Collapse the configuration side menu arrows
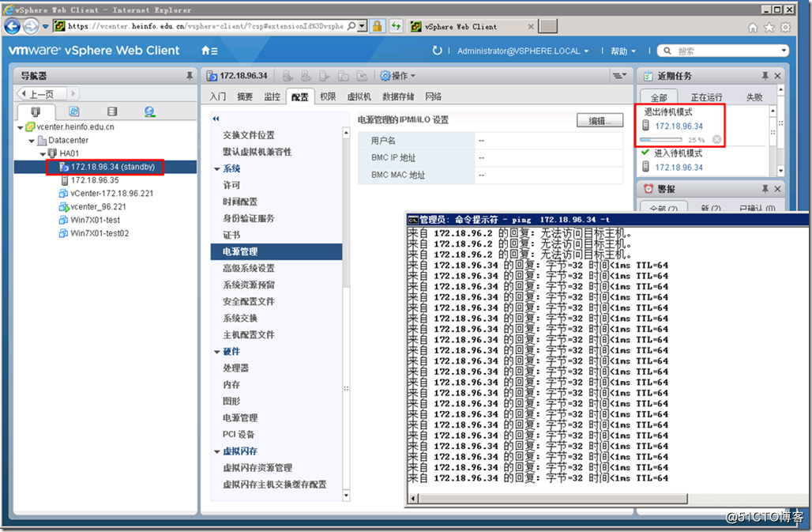 pos(215,119)
